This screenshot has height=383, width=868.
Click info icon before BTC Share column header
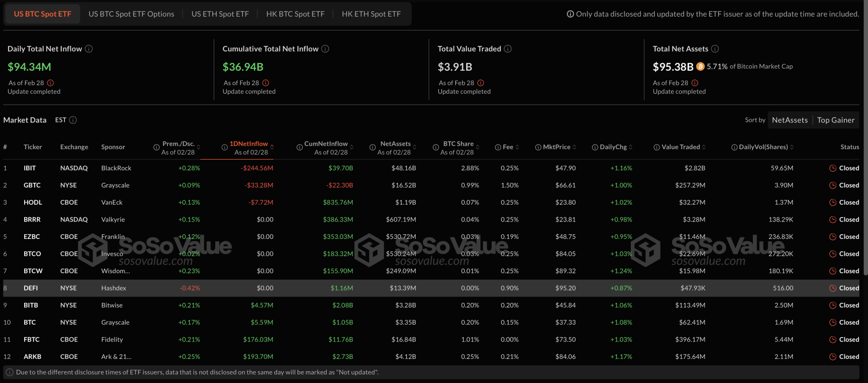tap(436, 147)
